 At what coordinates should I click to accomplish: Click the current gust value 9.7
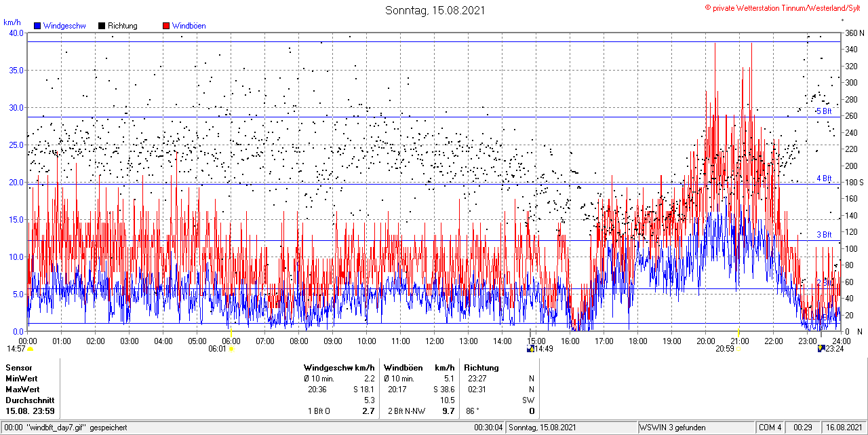point(448,411)
